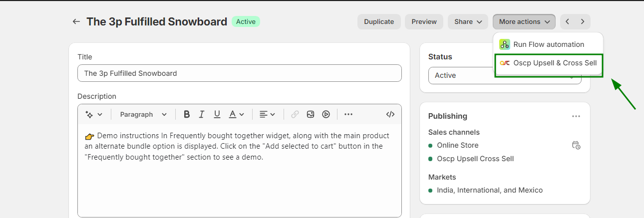Insert video into the description
The width and height of the screenshot is (644, 218).
pos(326,114)
